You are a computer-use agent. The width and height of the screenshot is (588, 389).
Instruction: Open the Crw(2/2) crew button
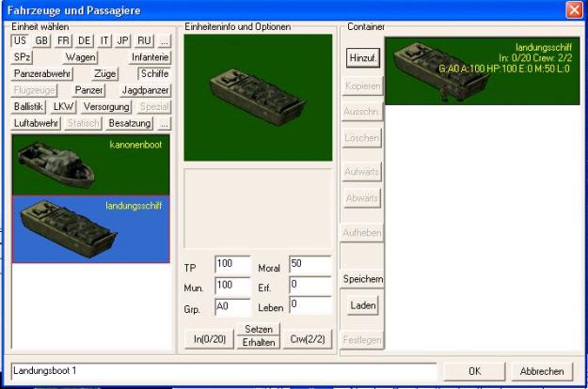pyautogui.click(x=308, y=339)
